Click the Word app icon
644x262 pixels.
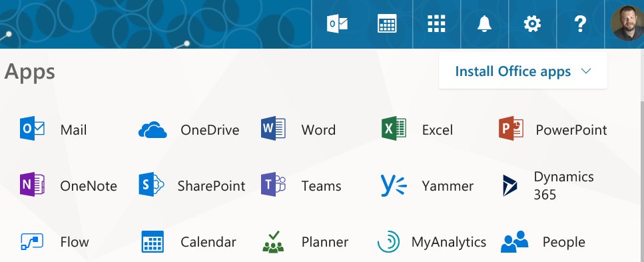[273, 128]
